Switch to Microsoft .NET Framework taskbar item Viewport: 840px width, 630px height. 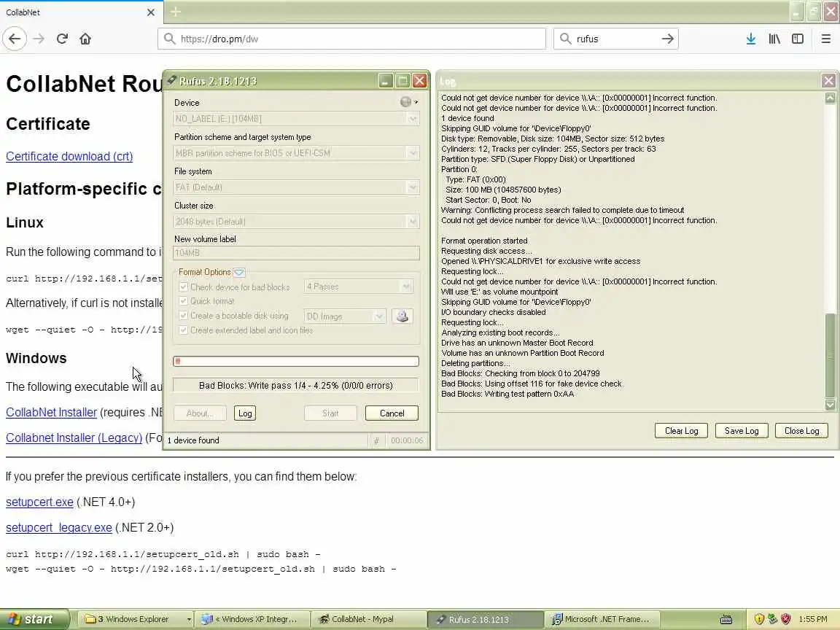[x=602, y=619]
